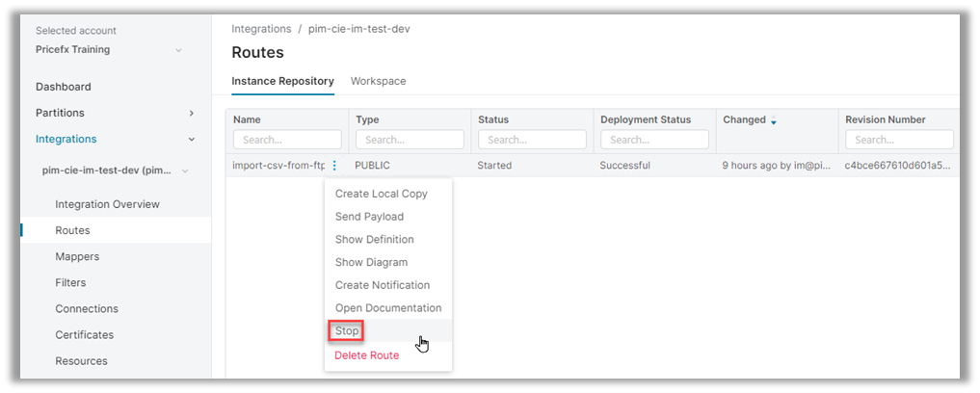Screen dimensions: 980x393
Task: Open Show Diagram from context menu
Action: click(x=371, y=262)
